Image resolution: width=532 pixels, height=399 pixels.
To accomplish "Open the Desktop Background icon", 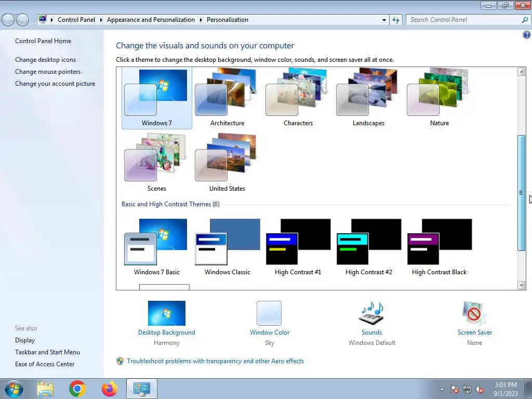I will coord(167,313).
